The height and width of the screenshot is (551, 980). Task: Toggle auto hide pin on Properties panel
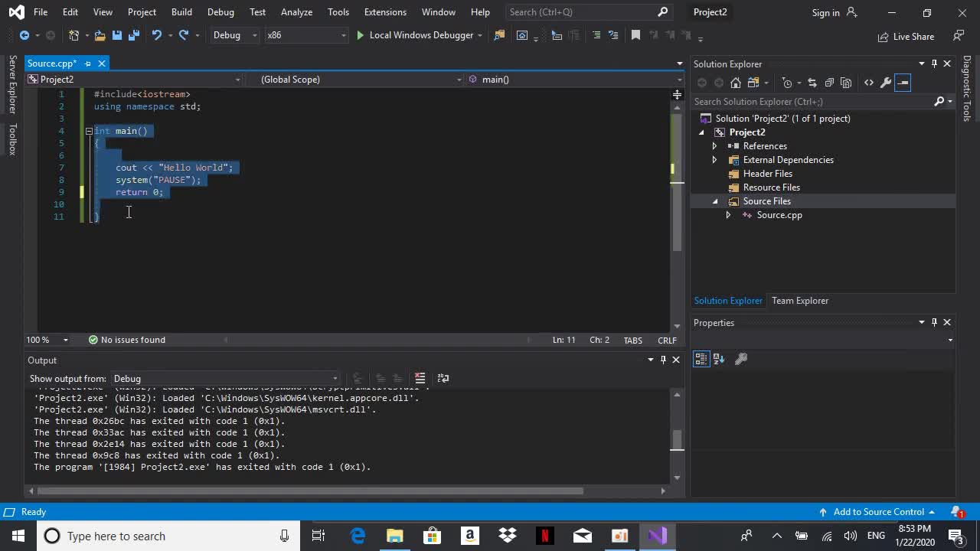934,322
